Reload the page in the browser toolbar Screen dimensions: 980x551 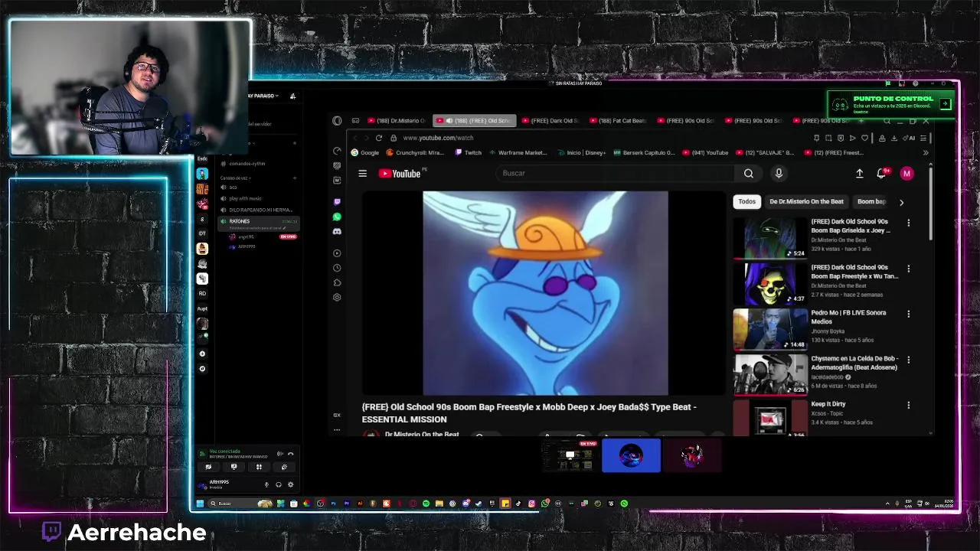coord(378,138)
